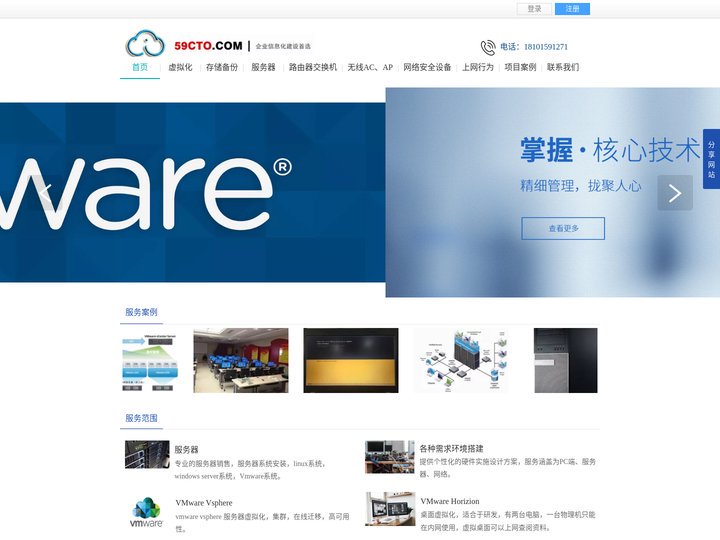Select the 首页 navigation tab
720x540 pixels.
pos(140,68)
